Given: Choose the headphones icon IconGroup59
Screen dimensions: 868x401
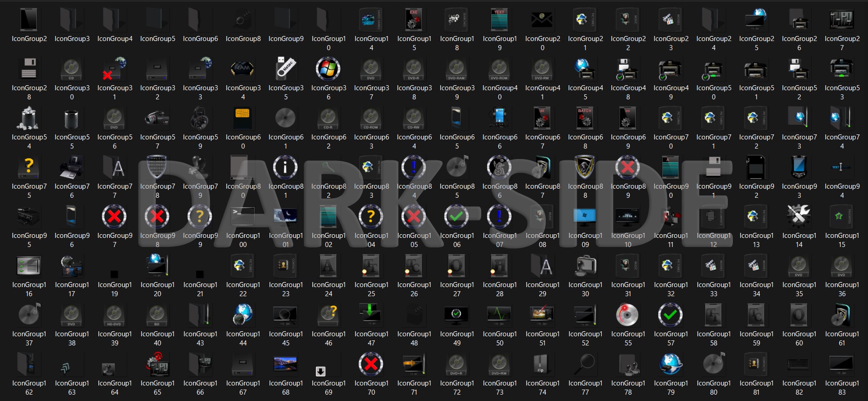Looking at the screenshot, I should [200, 118].
